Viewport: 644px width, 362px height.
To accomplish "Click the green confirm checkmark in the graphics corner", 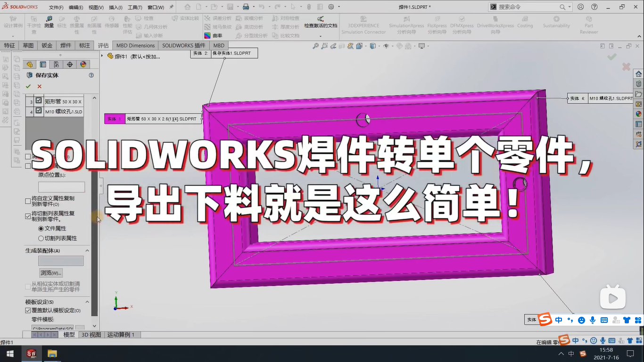I will [612, 57].
